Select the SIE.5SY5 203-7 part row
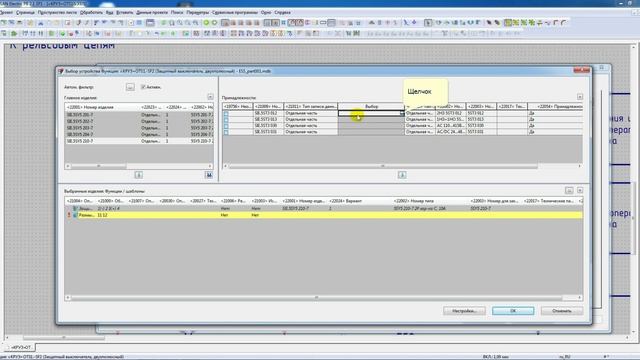Viewport: 640px width, 360px height. pos(139,128)
